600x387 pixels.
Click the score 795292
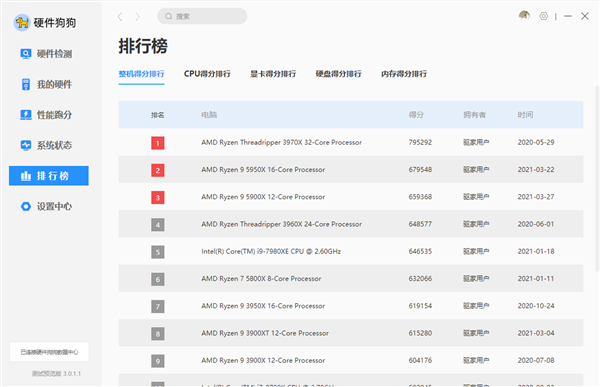coord(420,142)
